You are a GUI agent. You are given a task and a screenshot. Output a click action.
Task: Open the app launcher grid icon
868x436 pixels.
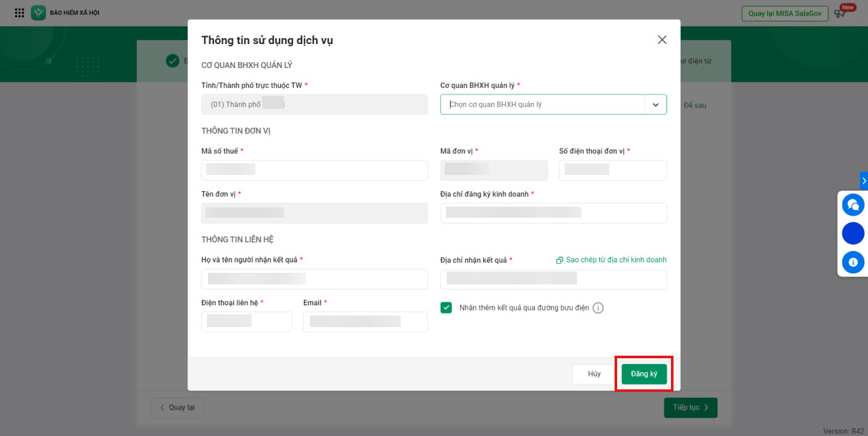coord(19,13)
